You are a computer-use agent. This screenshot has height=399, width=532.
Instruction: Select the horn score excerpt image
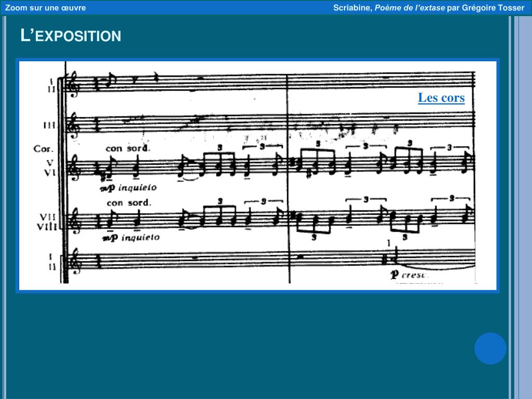coord(258,176)
